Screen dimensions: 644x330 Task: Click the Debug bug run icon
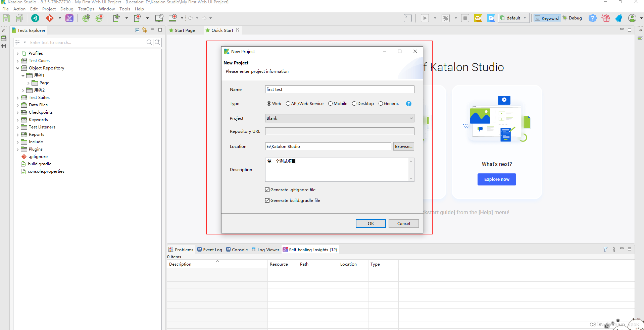click(x=446, y=18)
